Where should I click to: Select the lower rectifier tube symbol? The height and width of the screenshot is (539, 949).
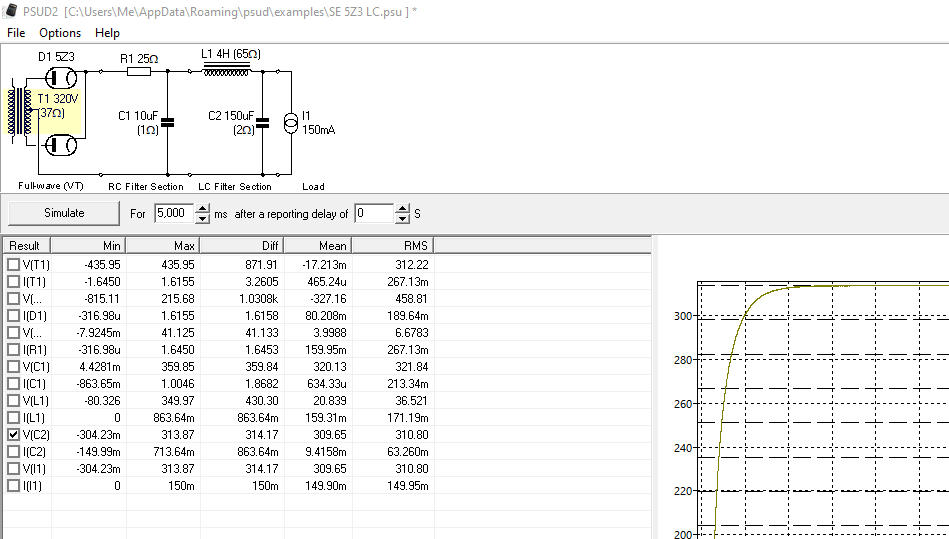pyautogui.click(x=61, y=145)
